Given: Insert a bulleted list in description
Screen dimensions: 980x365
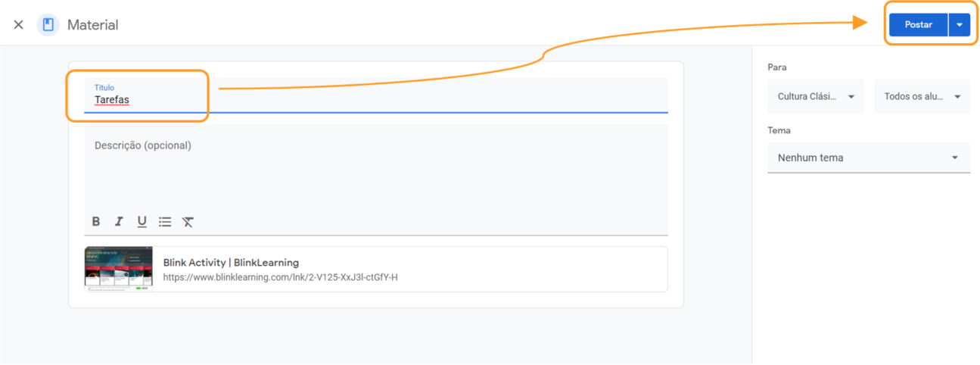Looking at the screenshot, I should tap(165, 222).
